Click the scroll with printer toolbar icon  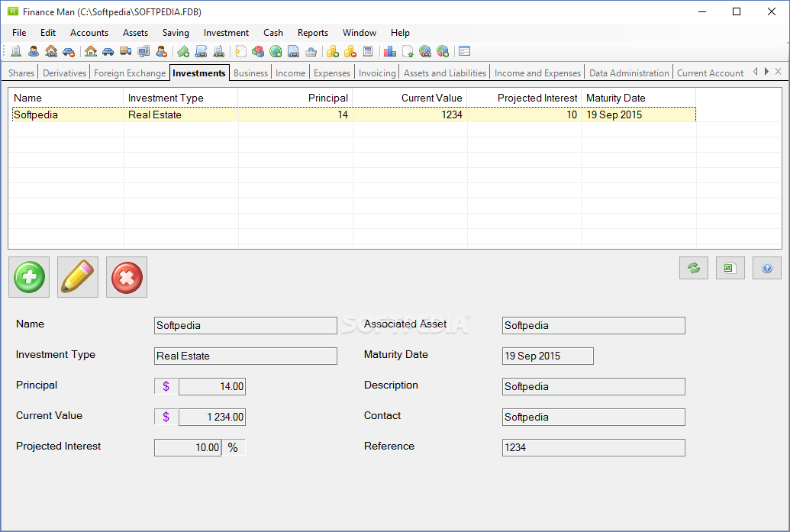tap(201, 51)
